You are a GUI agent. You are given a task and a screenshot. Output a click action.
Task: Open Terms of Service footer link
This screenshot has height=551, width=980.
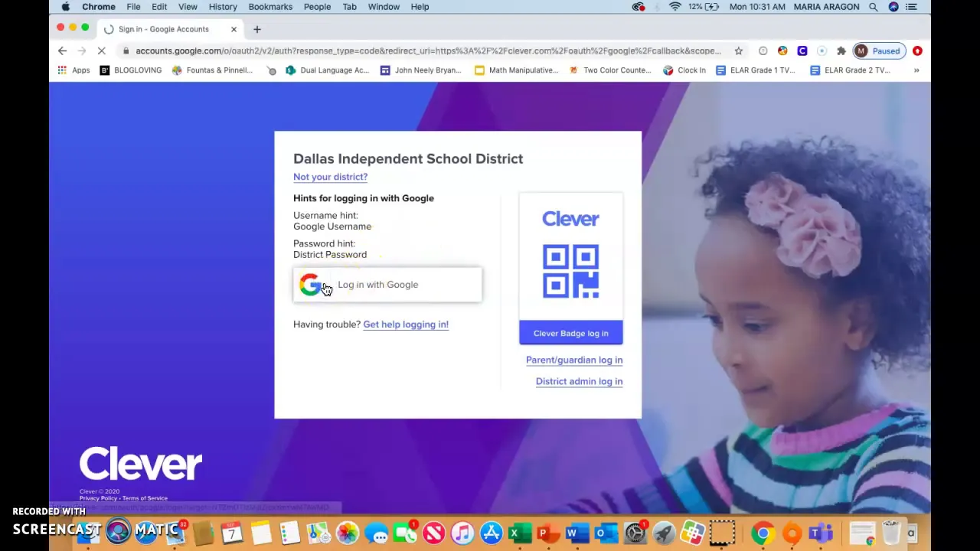[145, 498]
